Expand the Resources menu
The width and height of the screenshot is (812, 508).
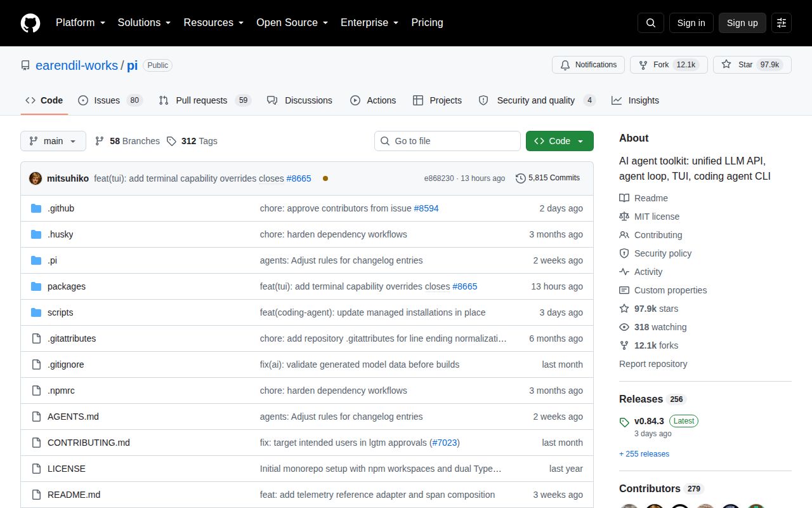[x=214, y=23]
